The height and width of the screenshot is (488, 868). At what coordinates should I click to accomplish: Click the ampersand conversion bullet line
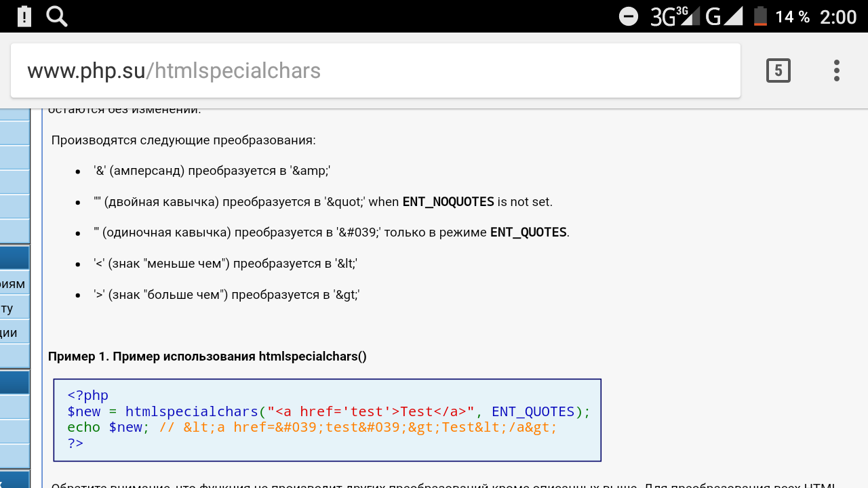click(212, 171)
